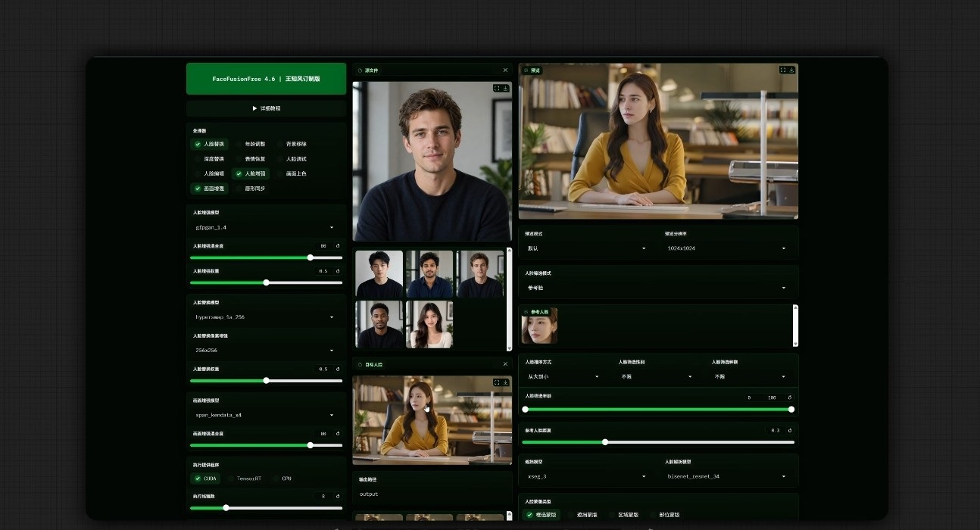Enable the 人脸编辑 processor checkbox
This screenshot has width=980, height=530.
[198, 173]
